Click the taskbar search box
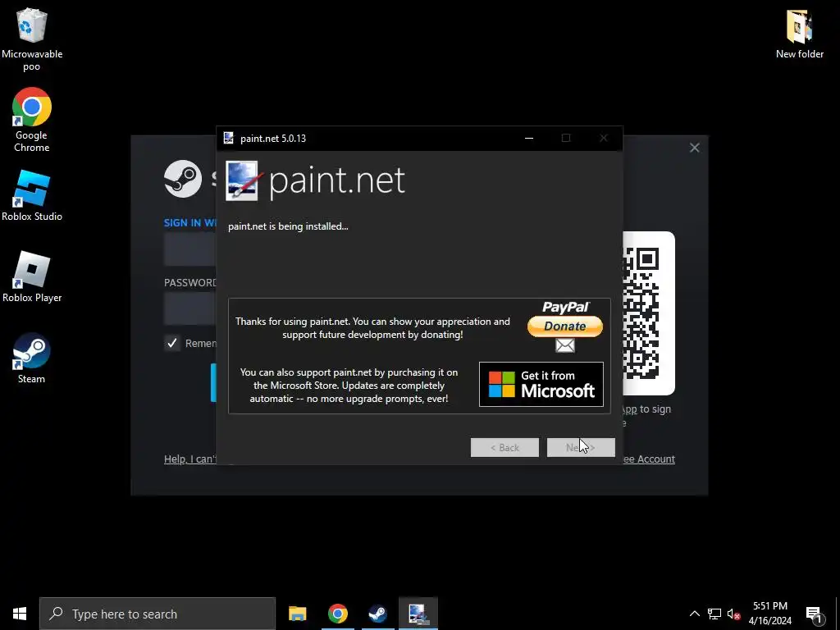This screenshot has width=840, height=630. 157,614
